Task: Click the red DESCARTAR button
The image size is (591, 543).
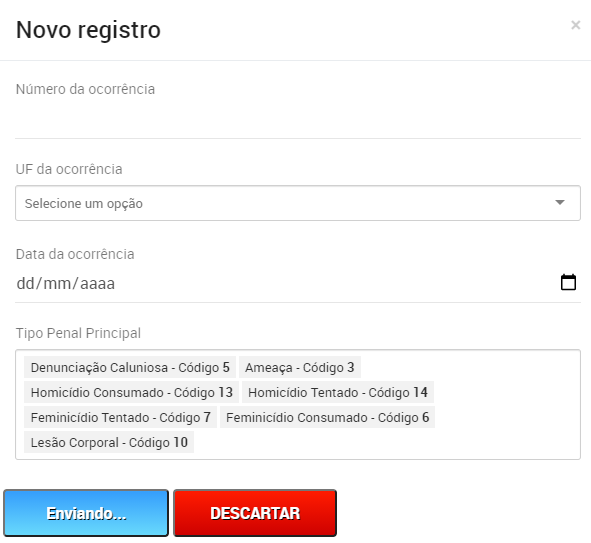Action: click(x=255, y=513)
